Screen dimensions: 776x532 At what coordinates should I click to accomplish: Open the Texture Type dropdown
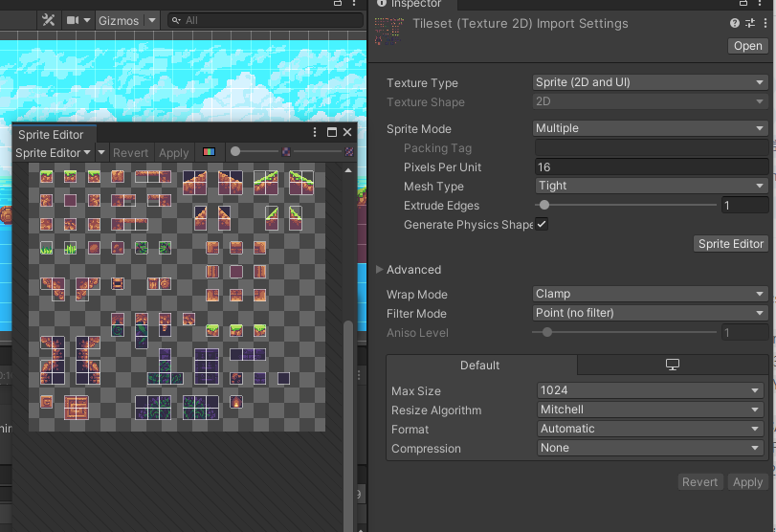[x=650, y=82]
